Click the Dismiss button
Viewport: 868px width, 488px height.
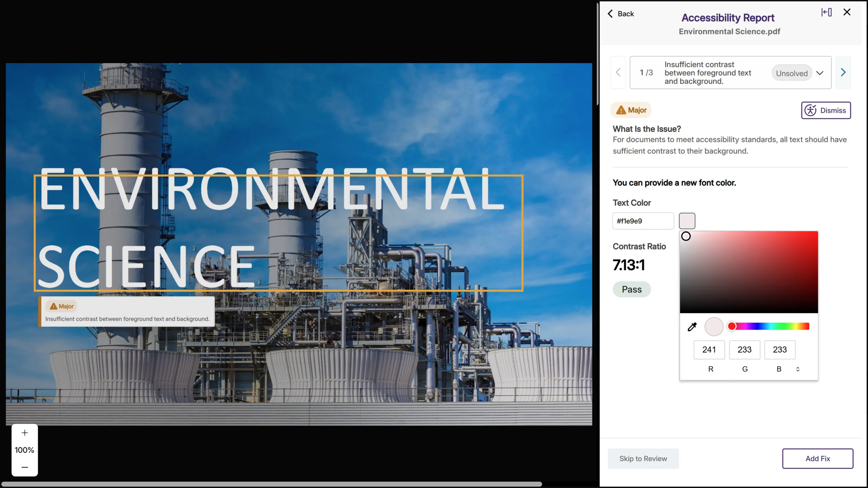click(x=826, y=110)
